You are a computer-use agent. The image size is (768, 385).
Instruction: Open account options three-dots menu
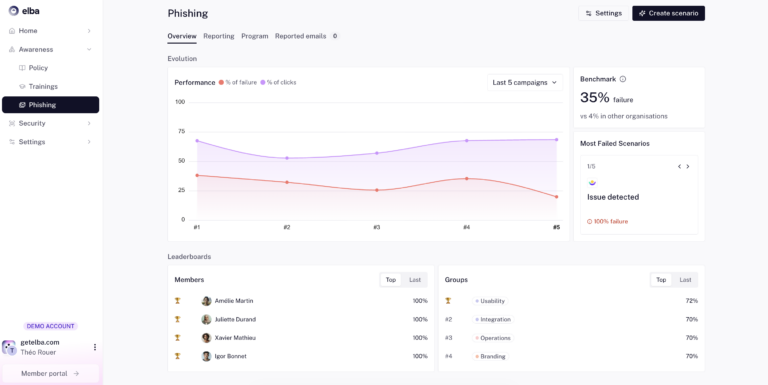pyautogui.click(x=95, y=347)
